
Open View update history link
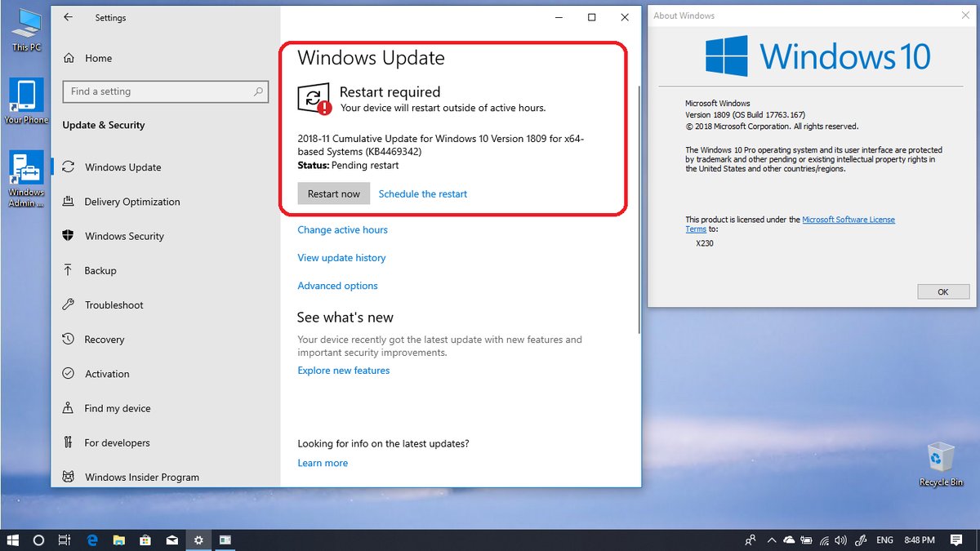click(x=341, y=258)
